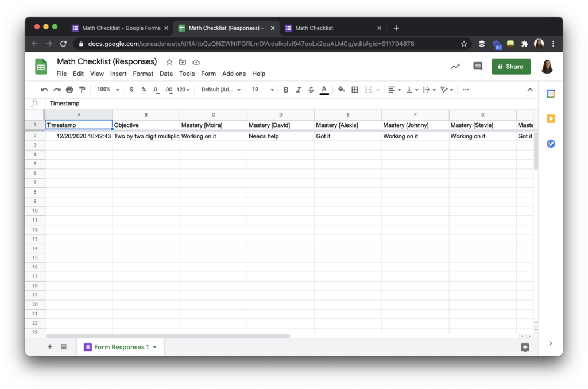
Task: Format selection as currency
Action: 130,90
